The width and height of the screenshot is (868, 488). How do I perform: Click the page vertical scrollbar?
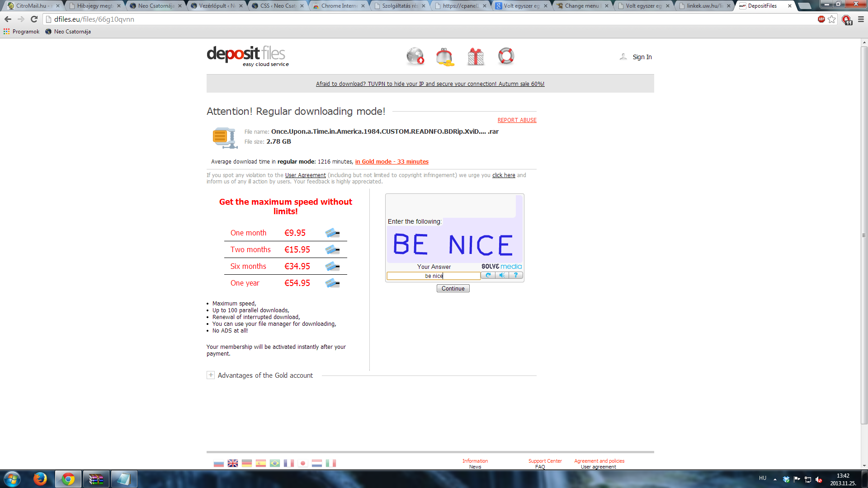[864, 235]
